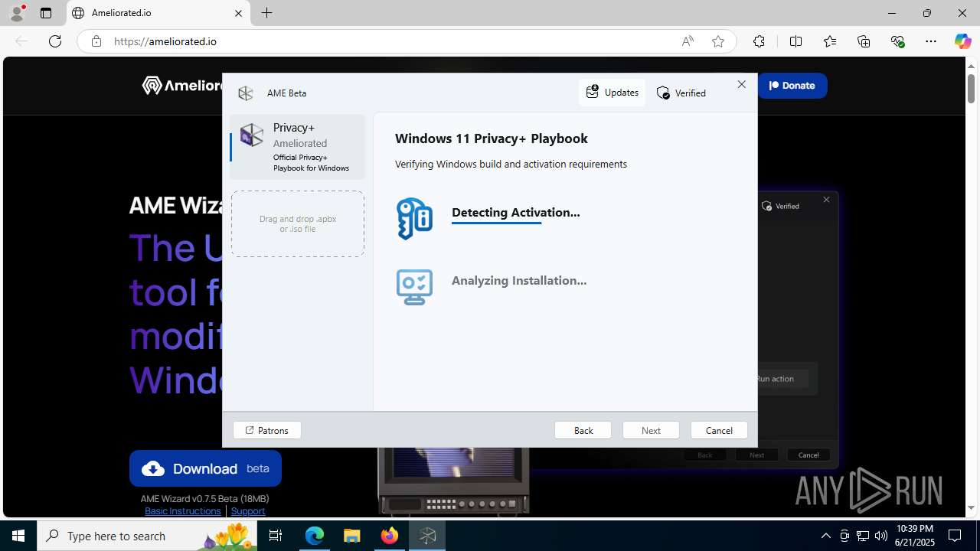Viewport: 980px width, 551px height.
Task: Open the Patrons link button
Action: click(267, 430)
